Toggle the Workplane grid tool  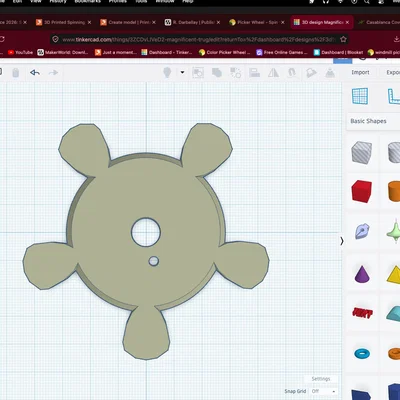pyautogui.click(x=360, y=96)
